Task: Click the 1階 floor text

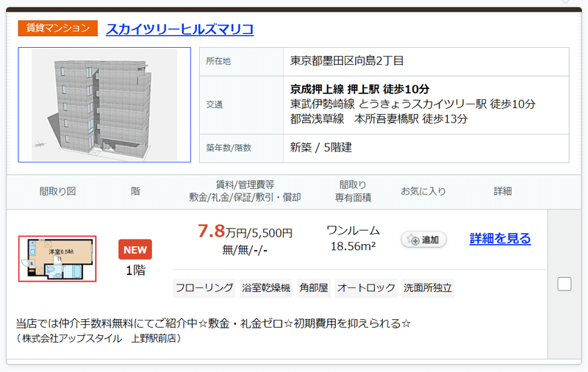Action: pos(135,270)
